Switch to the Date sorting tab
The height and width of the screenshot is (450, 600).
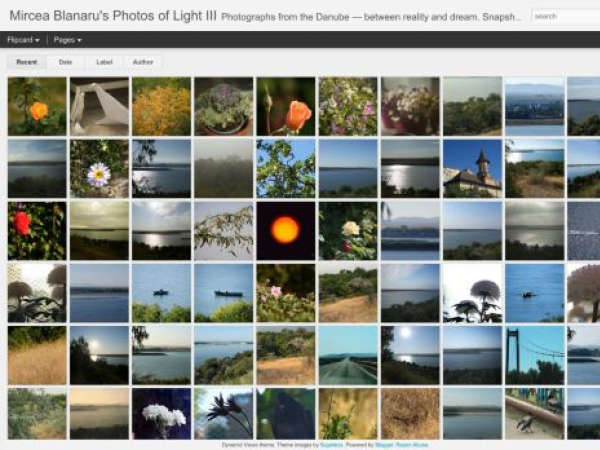coord(65,62)
